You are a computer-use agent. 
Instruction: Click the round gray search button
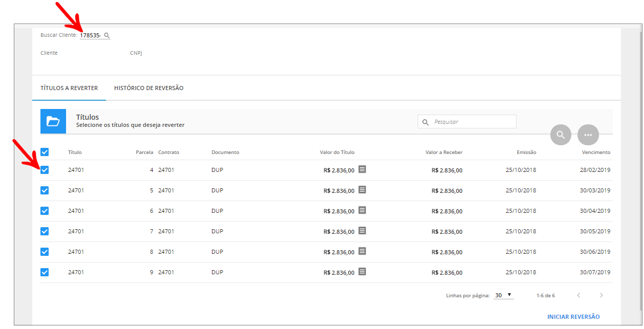pyautogui.click(x=561, y=135)
